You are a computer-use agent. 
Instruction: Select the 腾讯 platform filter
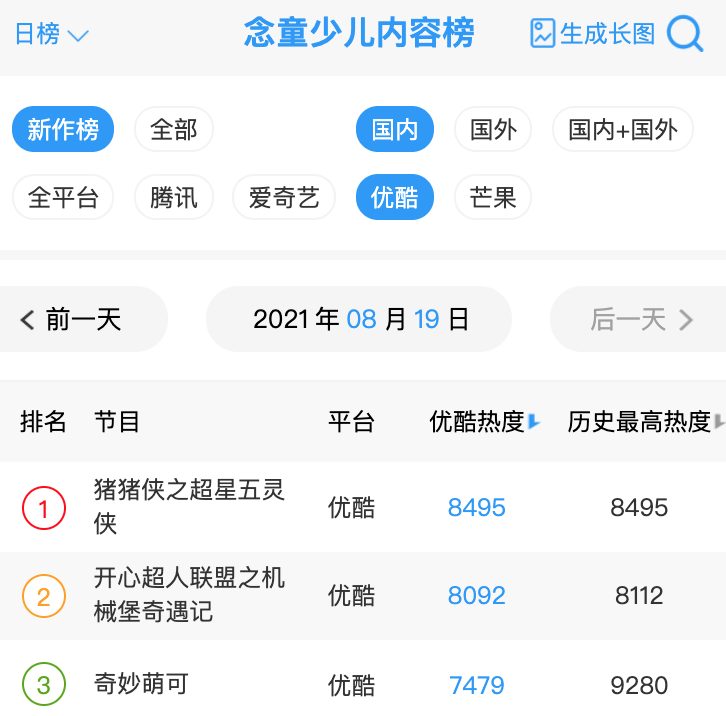[174, 197]
